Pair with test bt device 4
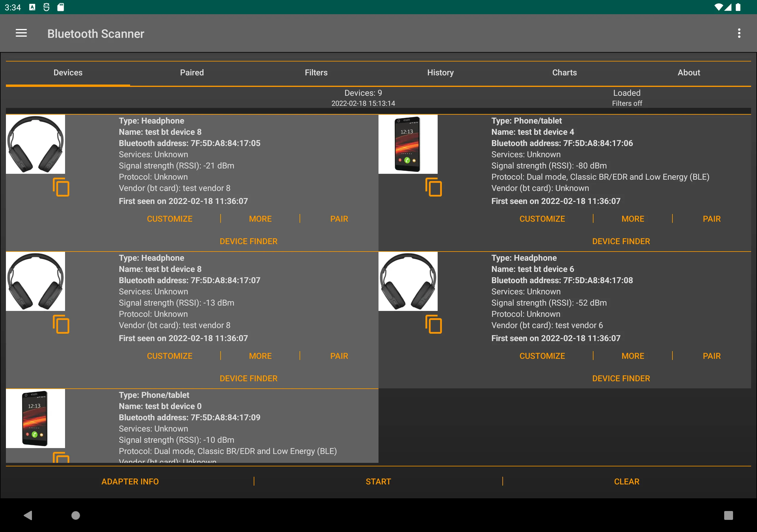 711,218
